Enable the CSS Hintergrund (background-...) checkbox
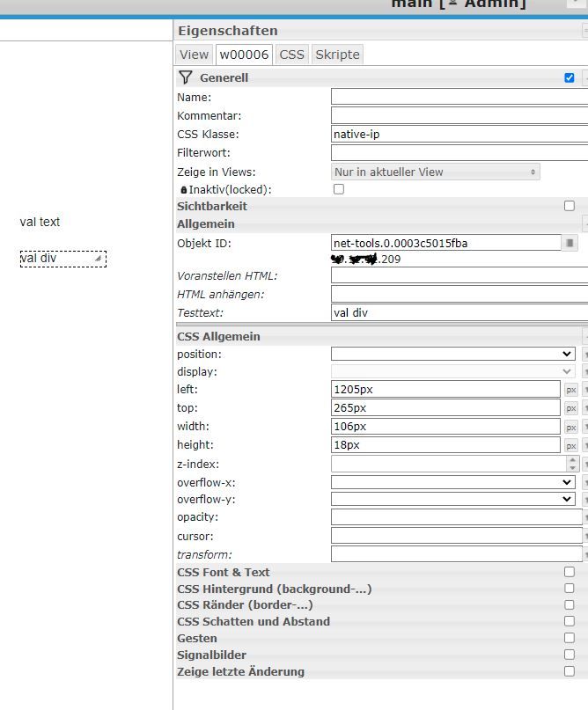This screenshot has height=710, width=588. [570, 589]
